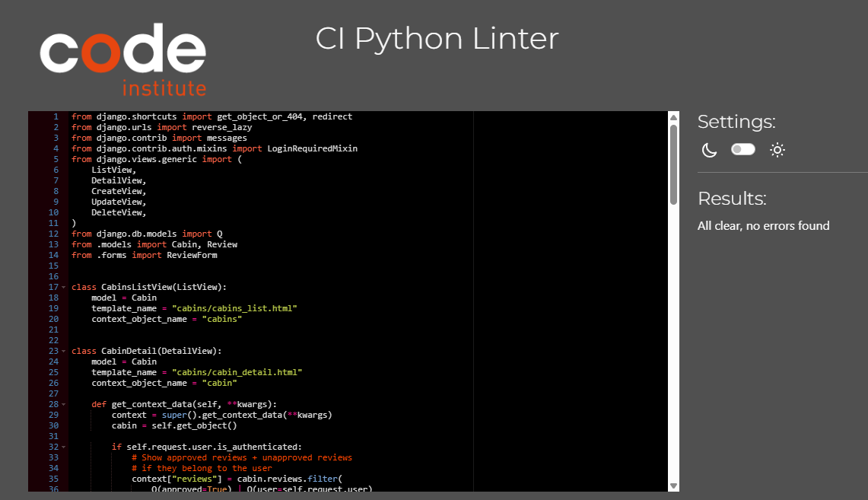Click 'cabin.reviews.filter(' on line 35

[290, 479]
